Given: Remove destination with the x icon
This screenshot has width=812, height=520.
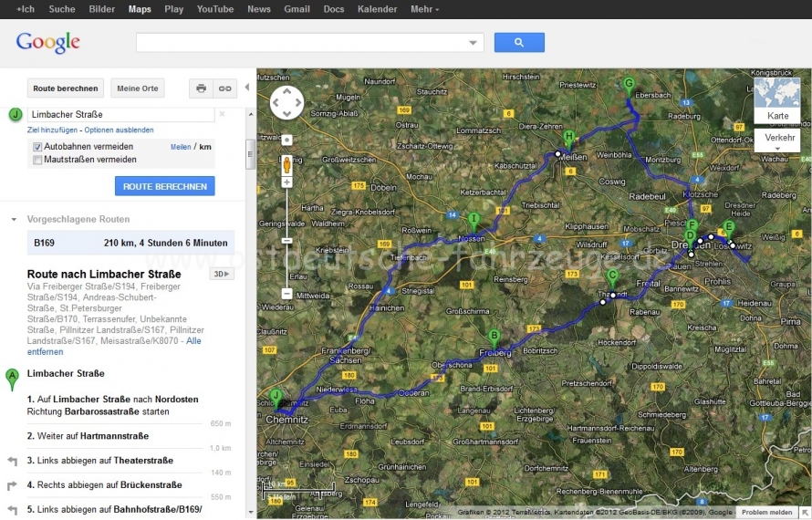Looking at the screenshot, I should (222, 114).
